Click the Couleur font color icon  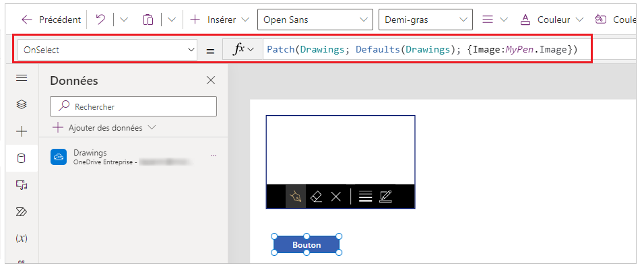coord(525,20)
